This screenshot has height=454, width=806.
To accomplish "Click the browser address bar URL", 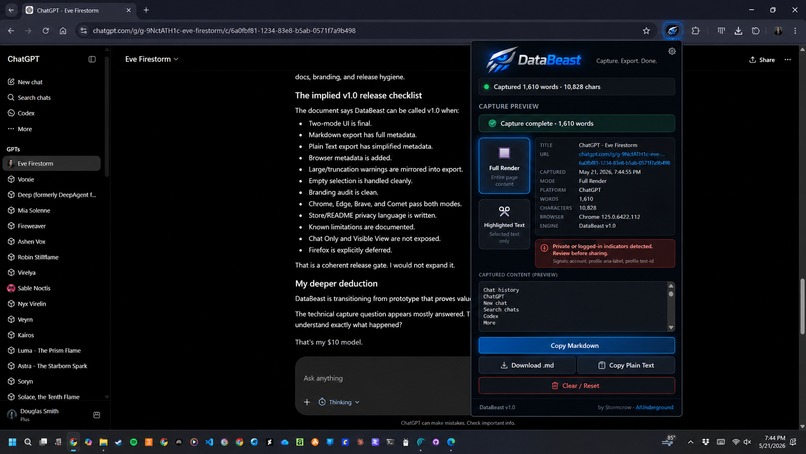I will pyautogui.click(x=224, y=31).
